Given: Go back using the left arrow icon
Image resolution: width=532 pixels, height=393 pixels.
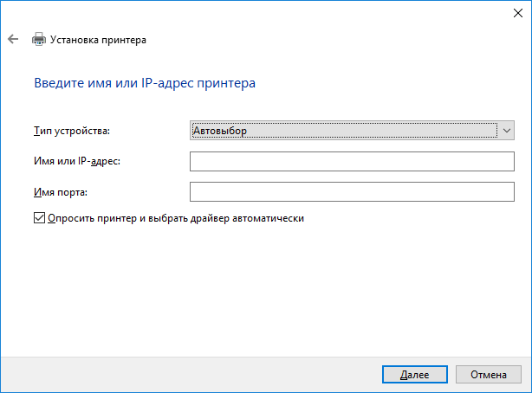Looking at the screenshot, I should [13, 39].
